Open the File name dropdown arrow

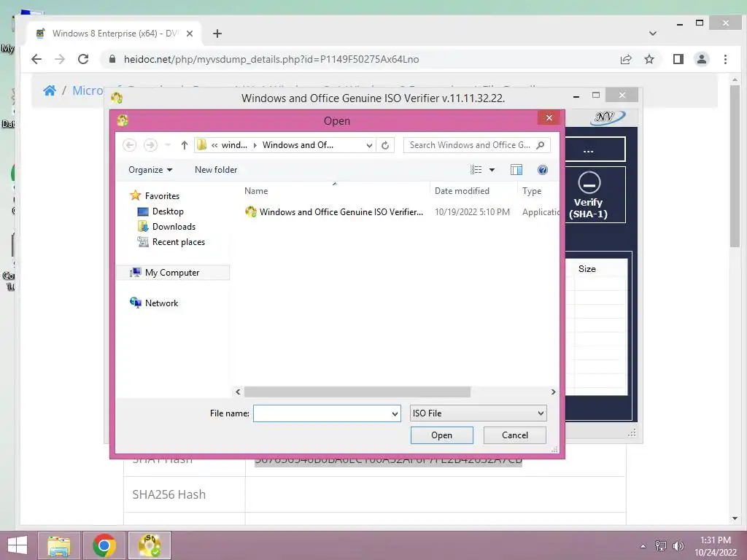(395, 413)
